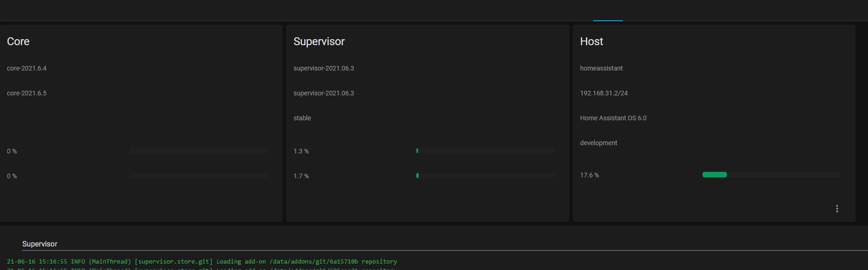The image size is (868, 270).
Task: Click the Core card title
Action: pos(18,41)
